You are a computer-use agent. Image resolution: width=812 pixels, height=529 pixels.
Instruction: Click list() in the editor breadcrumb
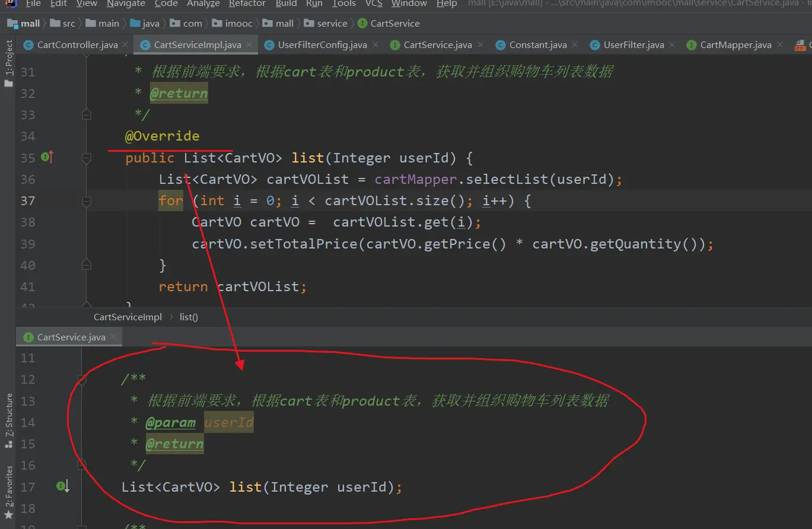point(189,317)
